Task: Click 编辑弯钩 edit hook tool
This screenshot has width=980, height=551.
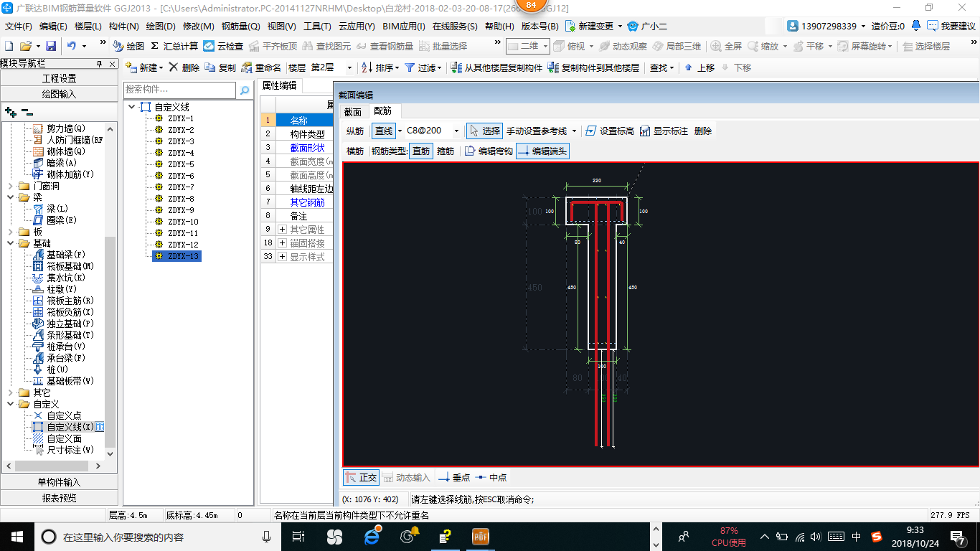Action: tap(489, 151)
